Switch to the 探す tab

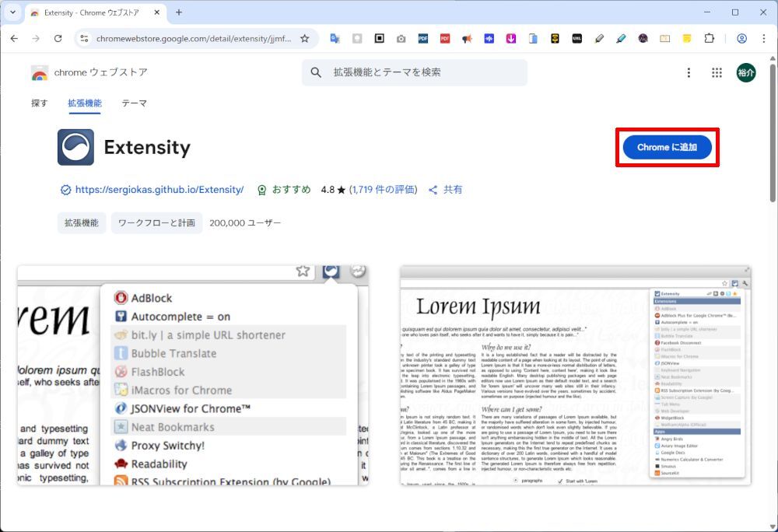click(x=39, y=103)
